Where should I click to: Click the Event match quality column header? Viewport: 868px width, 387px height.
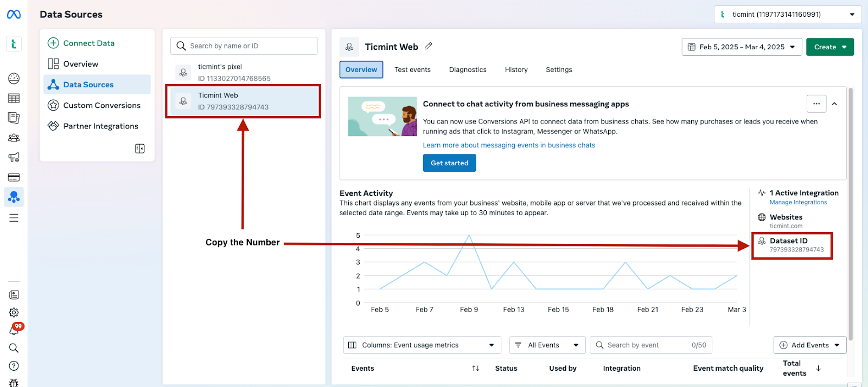pyautogui.click(x=728, y=368)
